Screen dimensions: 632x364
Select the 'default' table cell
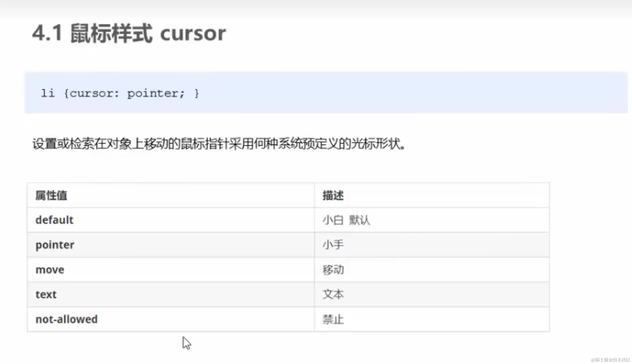[55, 220]
